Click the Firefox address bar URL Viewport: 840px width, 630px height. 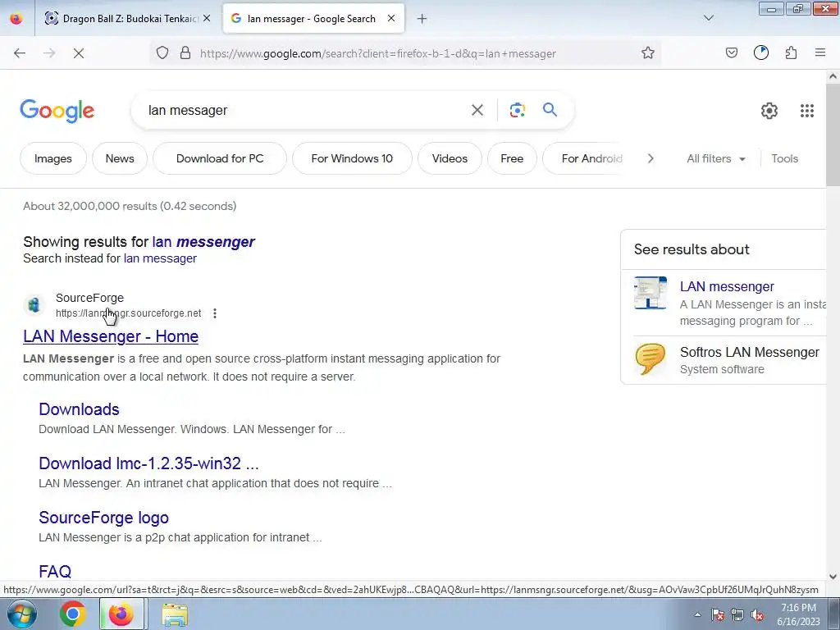click(x=377, y=53)
